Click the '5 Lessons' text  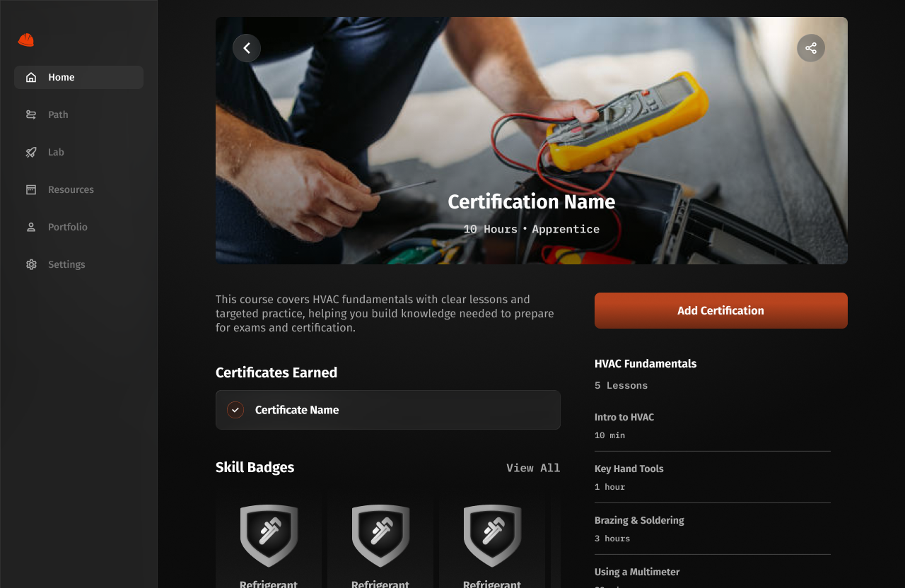tap(621, 386)
